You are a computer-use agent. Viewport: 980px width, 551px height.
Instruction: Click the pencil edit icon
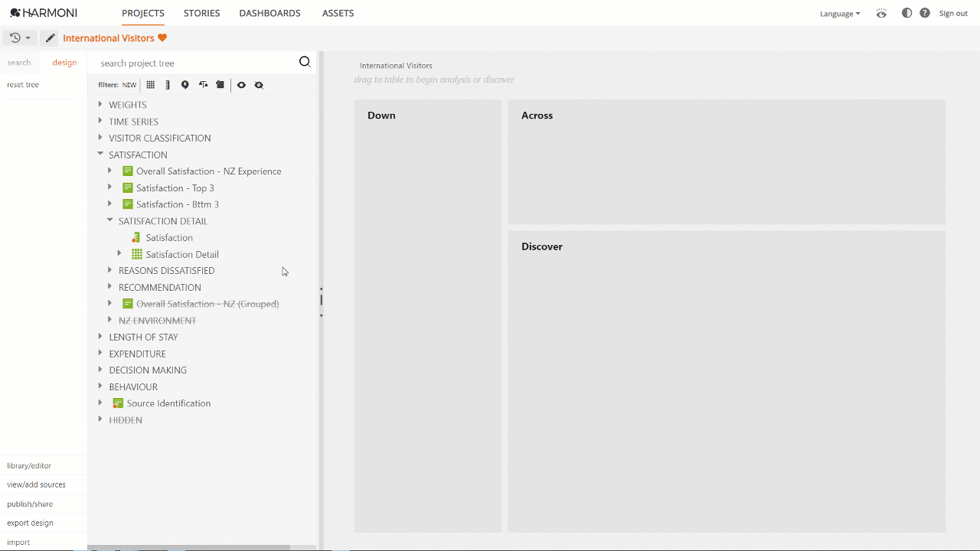[50, 37]
